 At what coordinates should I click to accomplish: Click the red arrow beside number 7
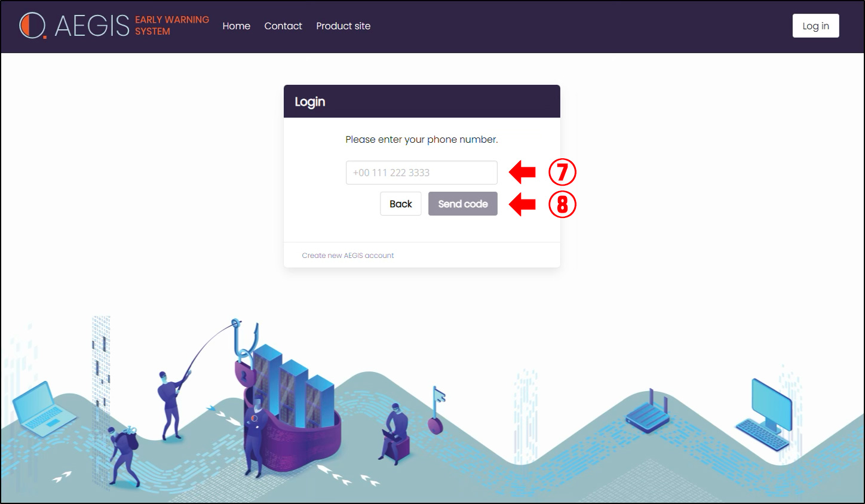pos(523,172)
